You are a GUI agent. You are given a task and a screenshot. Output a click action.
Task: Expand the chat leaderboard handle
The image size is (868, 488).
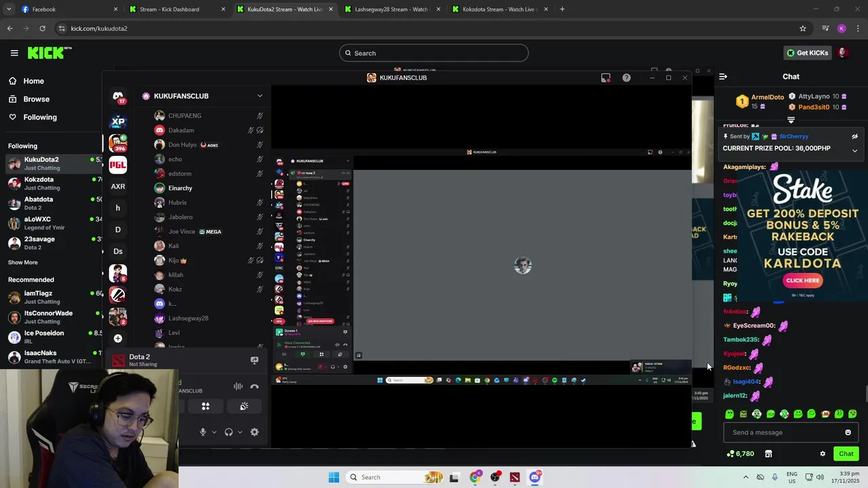[791, 120]
